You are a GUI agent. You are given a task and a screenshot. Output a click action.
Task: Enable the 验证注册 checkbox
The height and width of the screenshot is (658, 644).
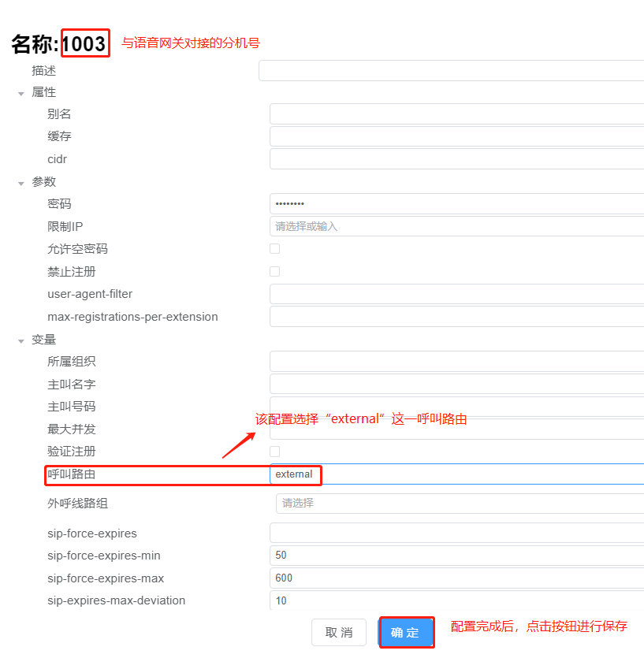275,451
